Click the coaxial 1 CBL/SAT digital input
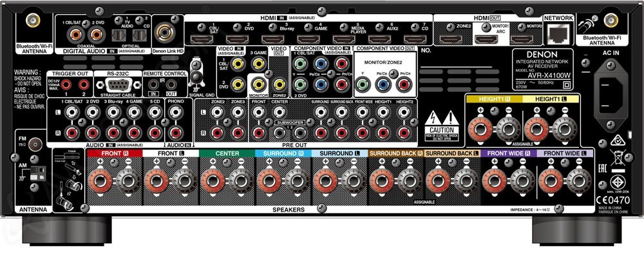 point(75,35)
